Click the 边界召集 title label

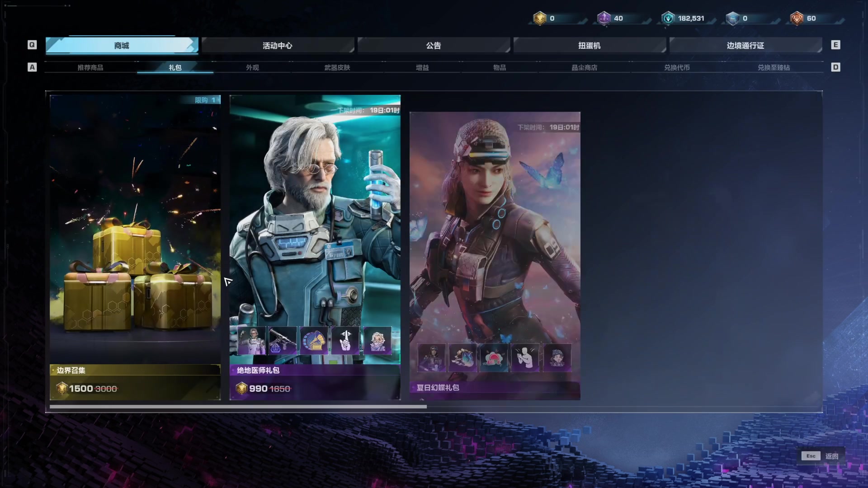(x=71, y=370)
